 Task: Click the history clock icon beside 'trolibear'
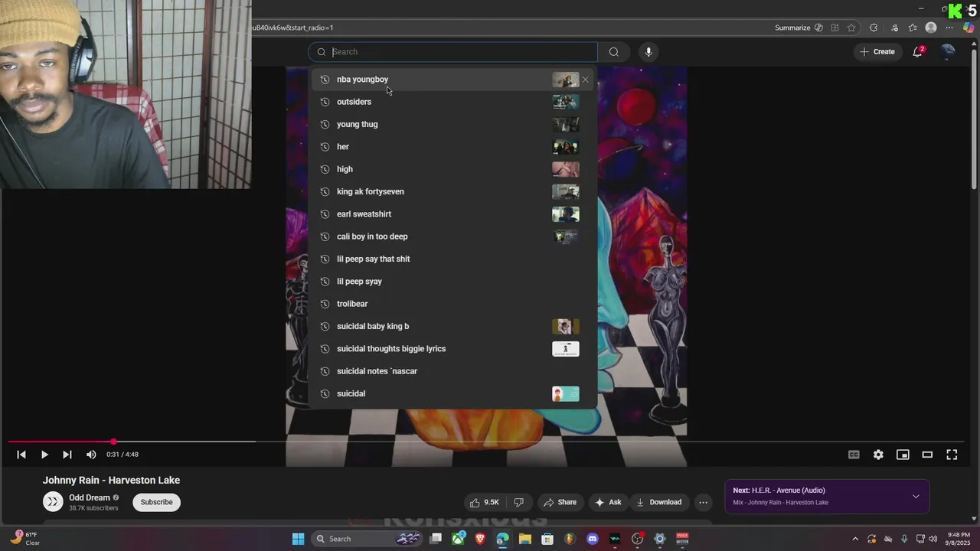325,304
